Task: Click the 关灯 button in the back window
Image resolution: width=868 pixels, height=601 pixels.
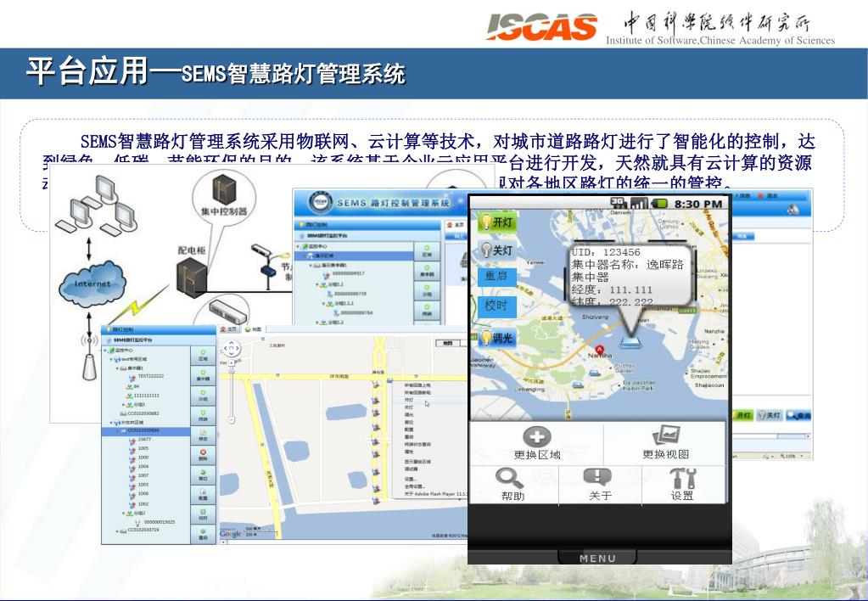Action: [x=769, y=415]
